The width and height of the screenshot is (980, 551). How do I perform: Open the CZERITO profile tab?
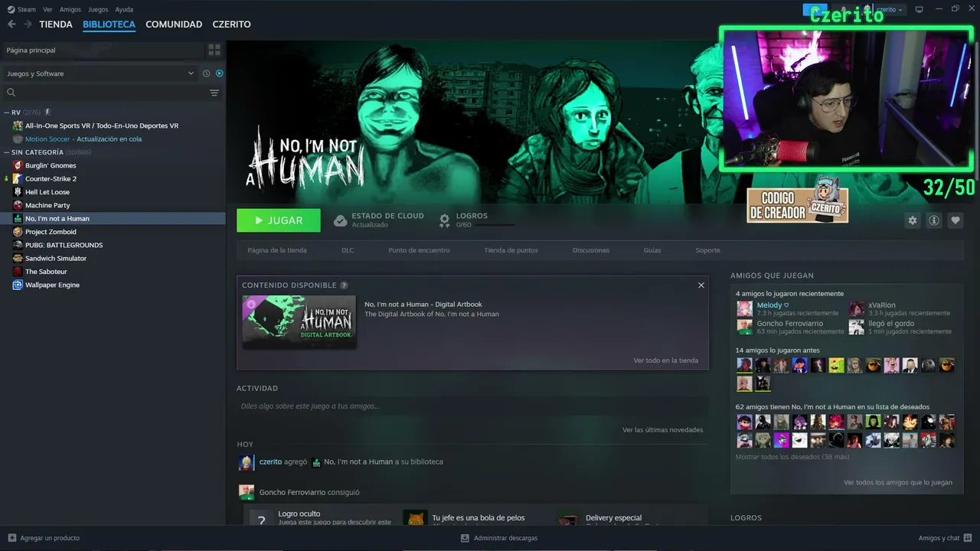(232, 24)
